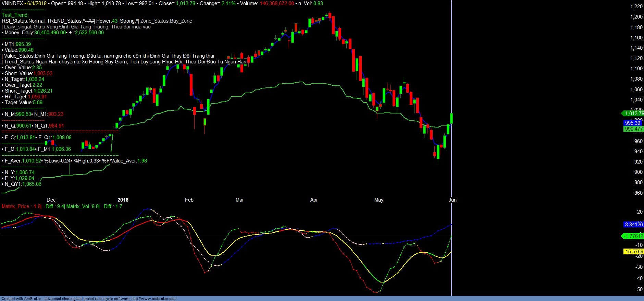Click the green 1,013.78 closing price marker
This screenshot has width=644, height=301.
click(x=634, y=113)
